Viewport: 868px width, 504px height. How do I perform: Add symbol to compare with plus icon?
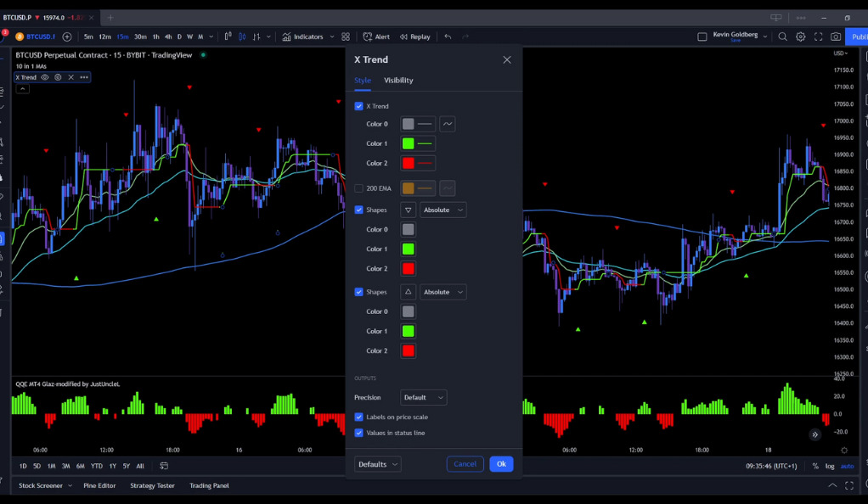click(67, 37)
